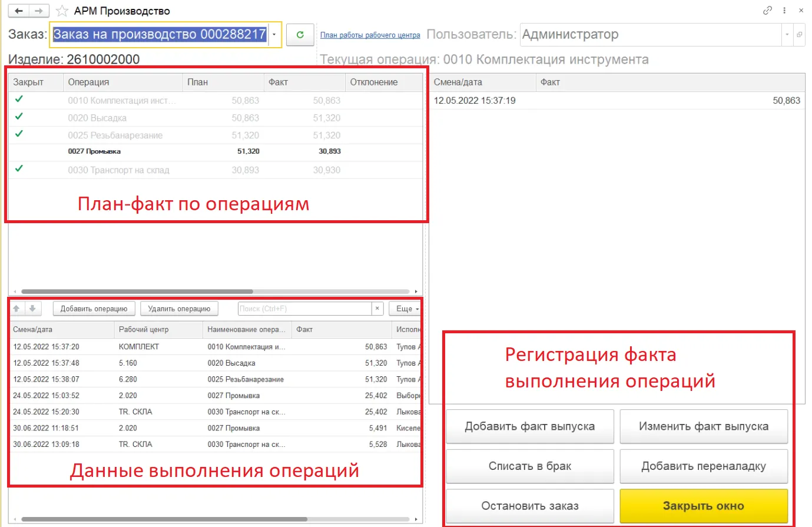Open the Еще dropdown menu
Image resolution: width=812 pixels, height=527 pixels.
pyautogui.click(x=407, y=309)
